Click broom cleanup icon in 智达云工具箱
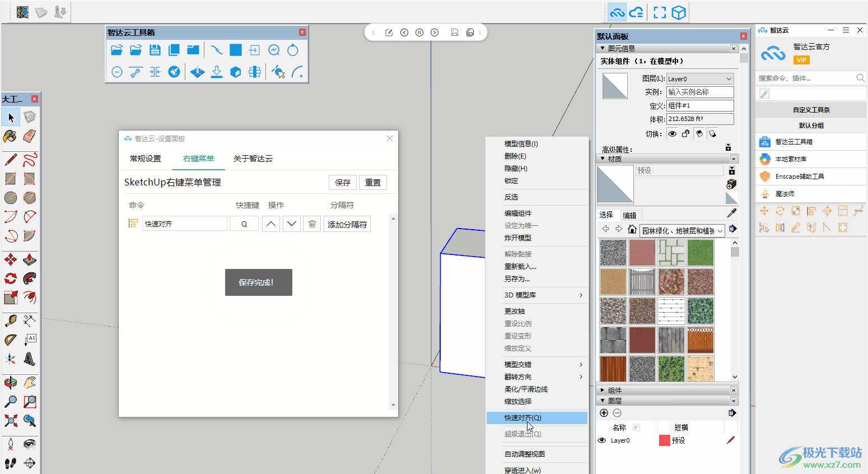Image resolution: width=868 pixels, height=474 pixels. (174, 72)
